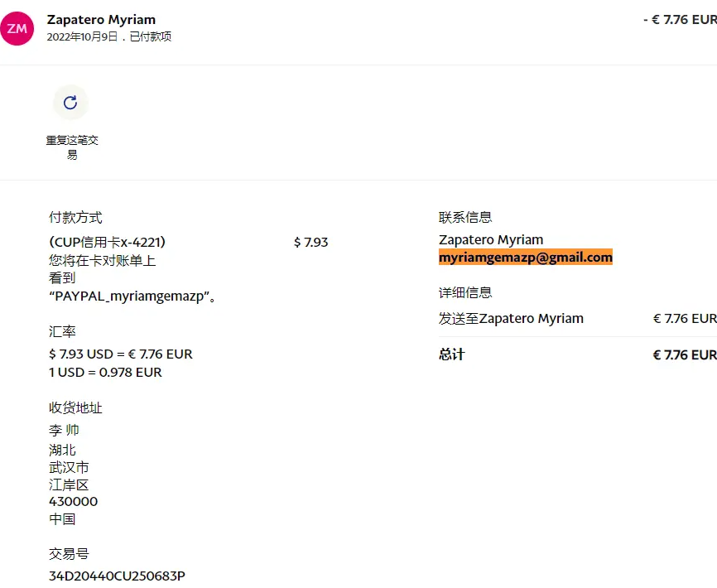Screen dimensions: 717x588
Task: Click the transaction ID 34D20440CU250683P
Action: (x=117, y=576)
